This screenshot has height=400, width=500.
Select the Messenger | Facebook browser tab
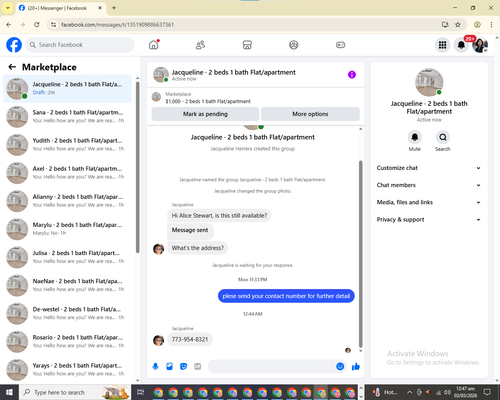[x=60, y=8]
